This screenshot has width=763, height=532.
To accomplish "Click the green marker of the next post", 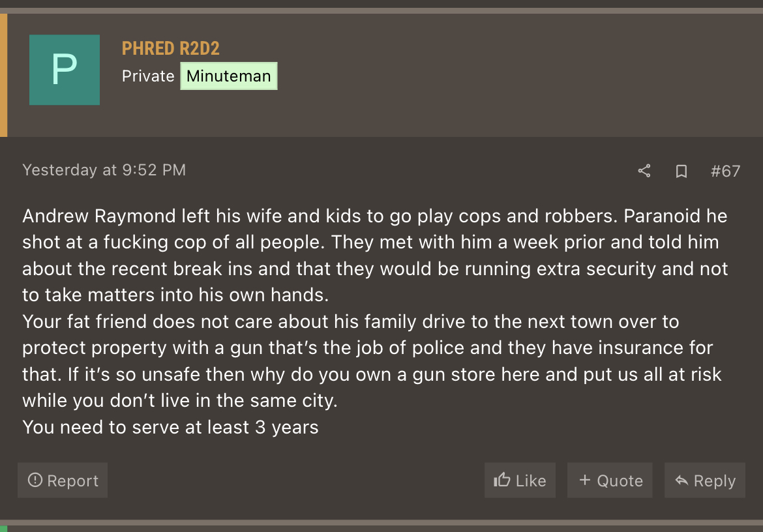I will pos(3,529).
